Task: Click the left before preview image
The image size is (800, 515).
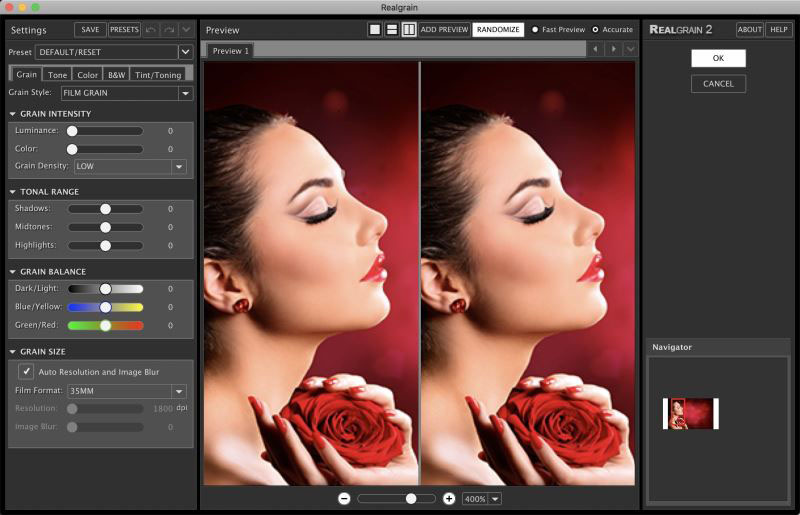Action: click(311, 274)
